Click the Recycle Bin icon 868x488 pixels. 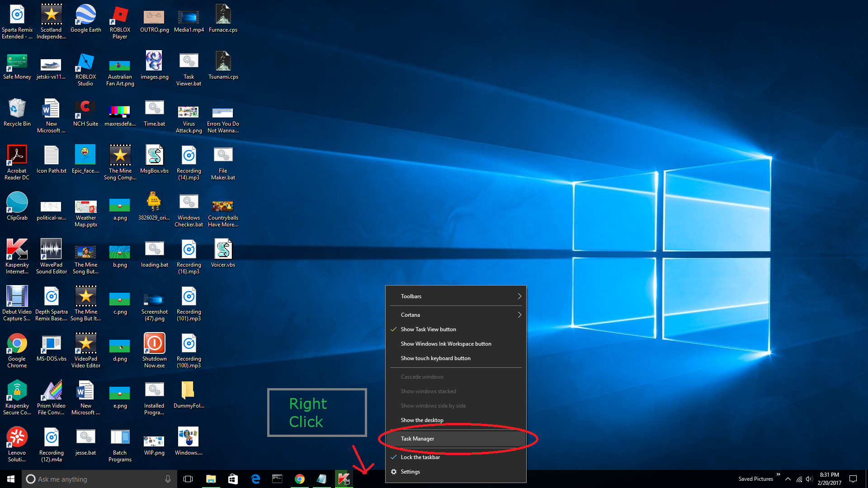(x=17, y=113)
